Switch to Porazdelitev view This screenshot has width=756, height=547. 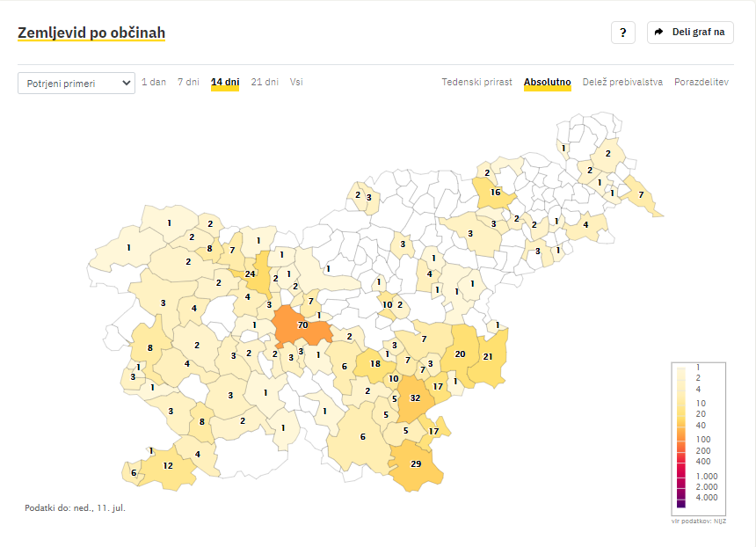click(x=701, y=82)
